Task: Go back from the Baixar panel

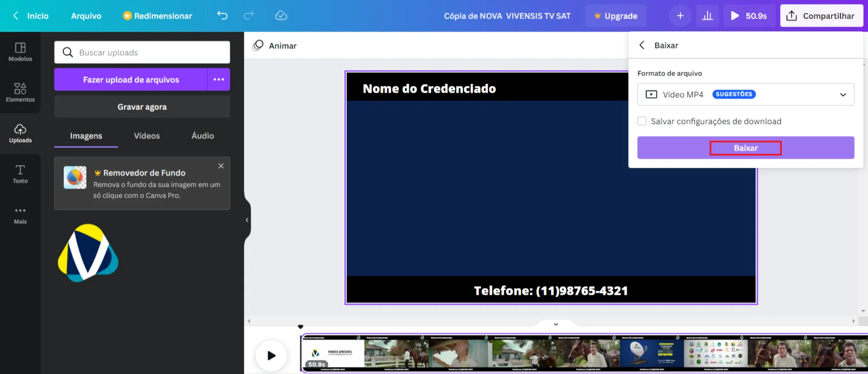Action: [x=642, y=45]
